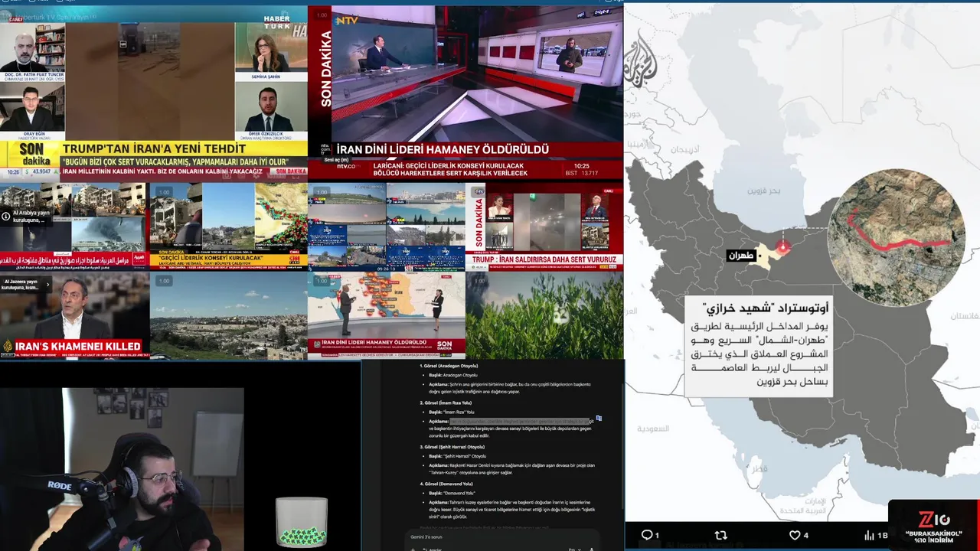The image size is (980, 551).
Task: Click 1.00 speed badge on CNN Türk tile
Action: pyautogui.click(x=163, y=193)
